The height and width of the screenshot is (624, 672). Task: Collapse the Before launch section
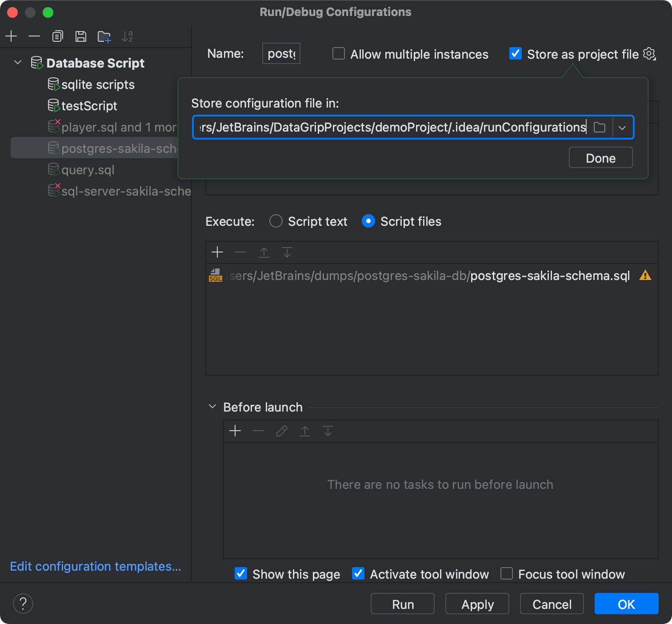[x=212, y=406]
